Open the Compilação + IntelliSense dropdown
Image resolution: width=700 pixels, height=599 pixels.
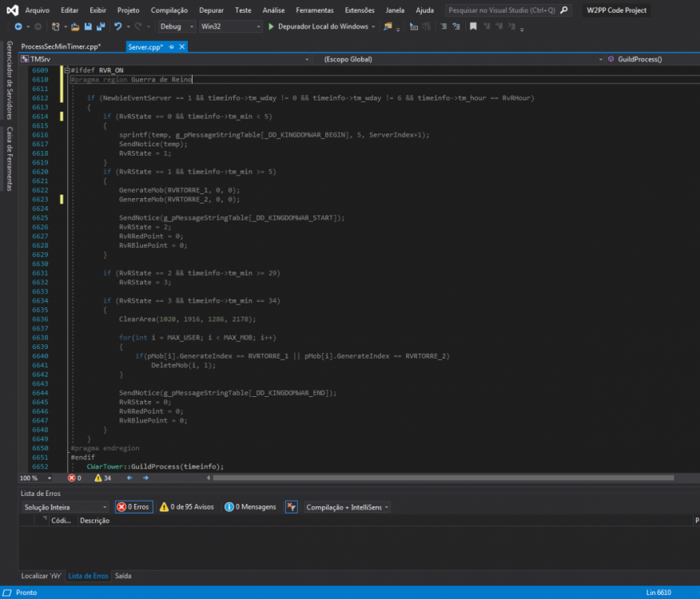(x=347, y=507)
